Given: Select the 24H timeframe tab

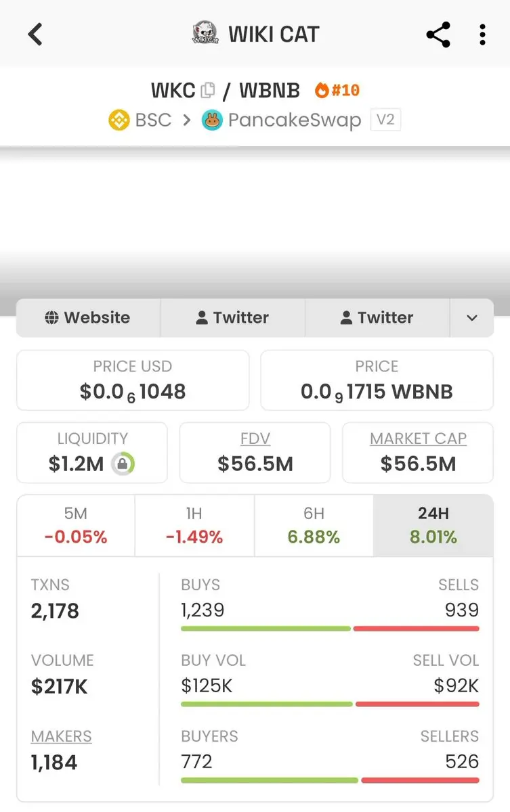Looking at the screenshot, I should 433,526.
